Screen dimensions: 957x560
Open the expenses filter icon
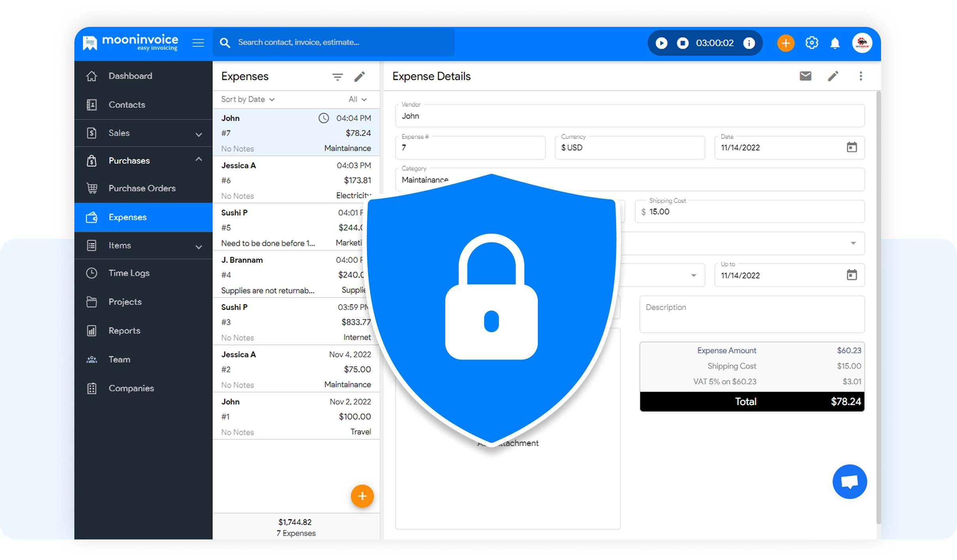pos(337,77)
